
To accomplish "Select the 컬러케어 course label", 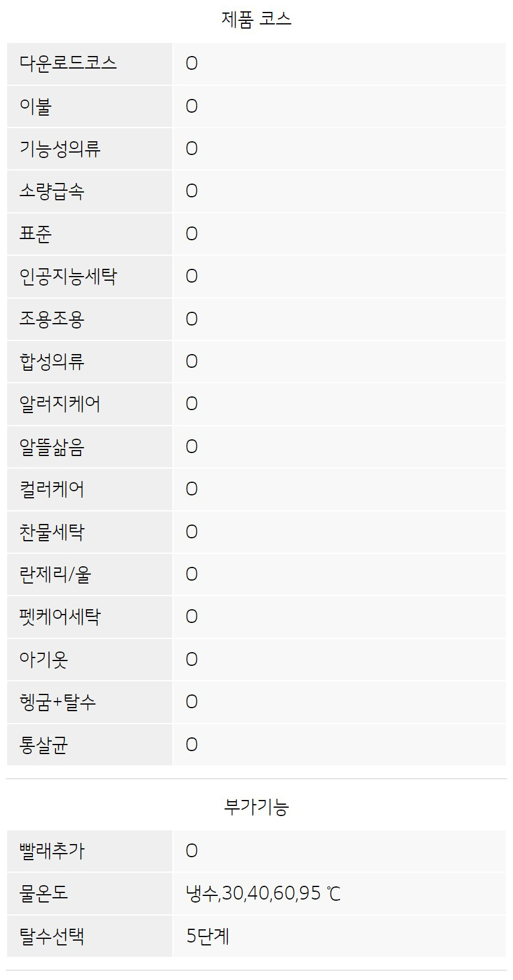I will click(52, 489).
